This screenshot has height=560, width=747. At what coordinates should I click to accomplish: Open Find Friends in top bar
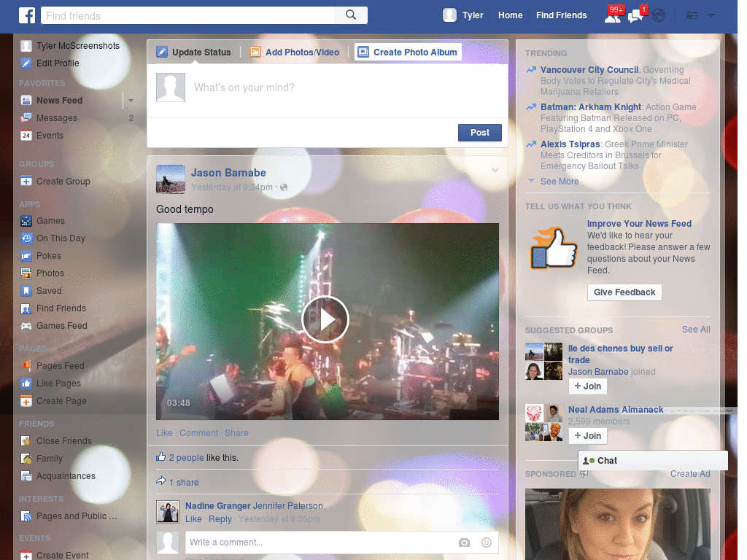tap(561, 15)
